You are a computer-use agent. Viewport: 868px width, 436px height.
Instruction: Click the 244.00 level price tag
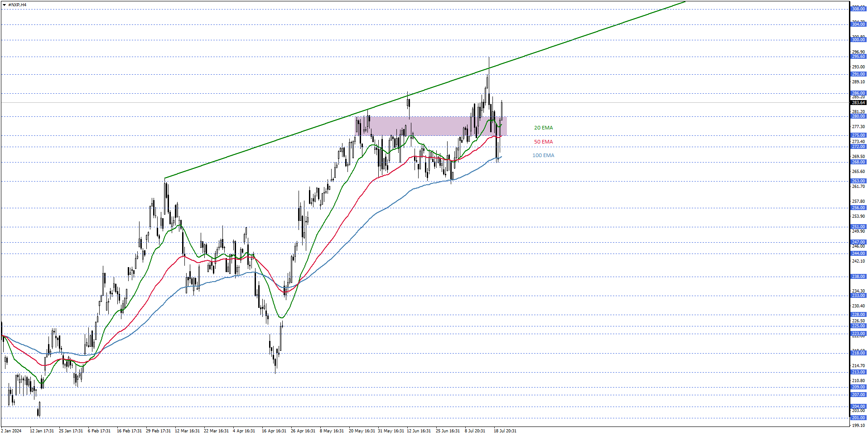858,254
